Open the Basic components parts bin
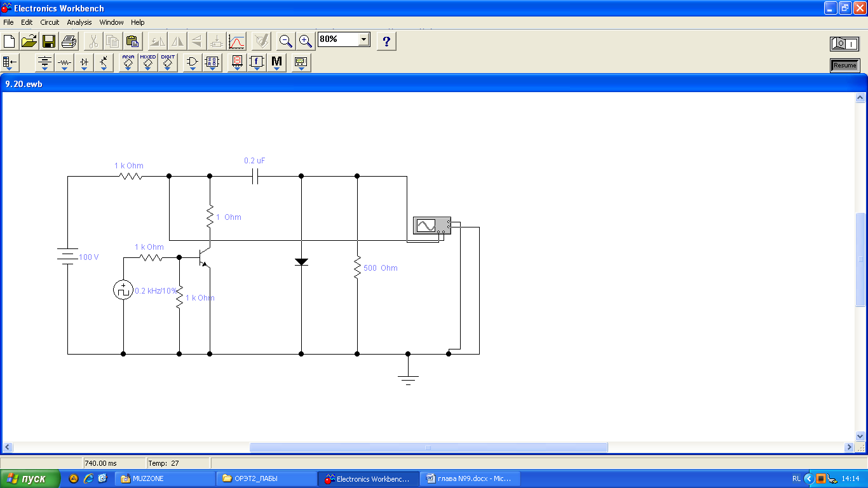Image resolution: width=868 pixels, height=488 pixels. click(x=64, y=63)
